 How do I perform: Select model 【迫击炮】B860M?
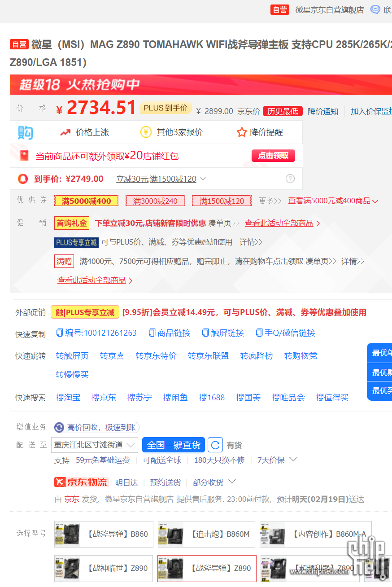(206, 534)
